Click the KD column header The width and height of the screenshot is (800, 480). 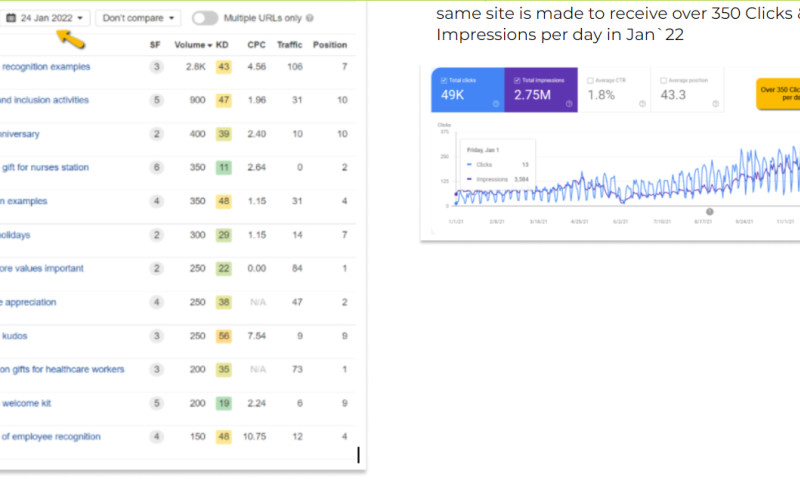pos(223,45)
